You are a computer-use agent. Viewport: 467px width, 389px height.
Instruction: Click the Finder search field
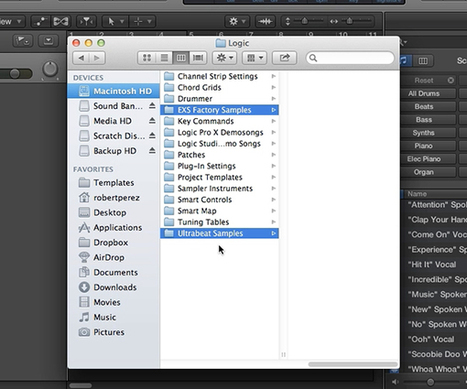tap(350, 58)
